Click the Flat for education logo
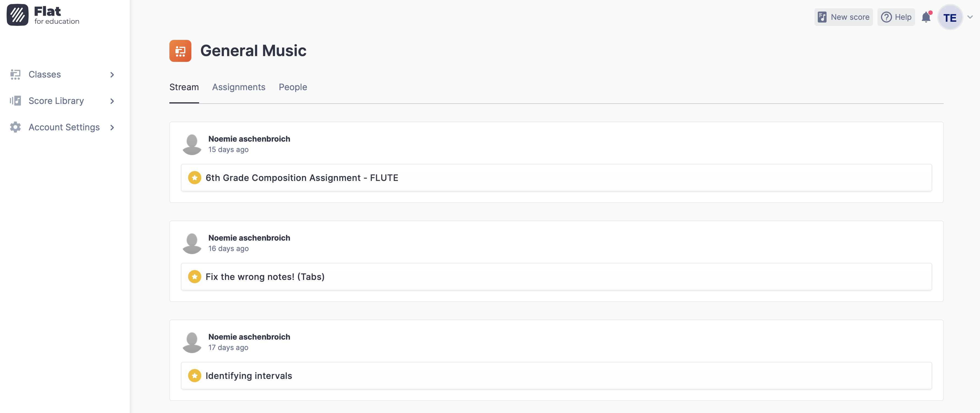The image size is (980, 413). point(43,15)
